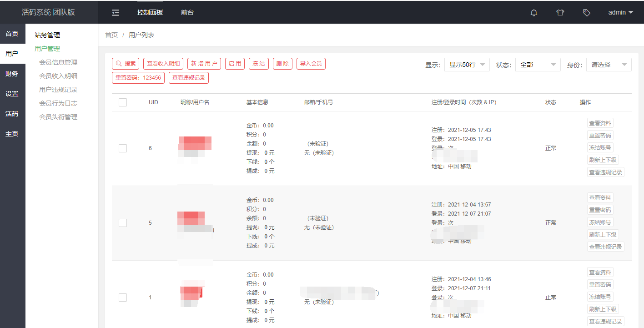Open 用户违规记录 submenu item

click(58, 90)
